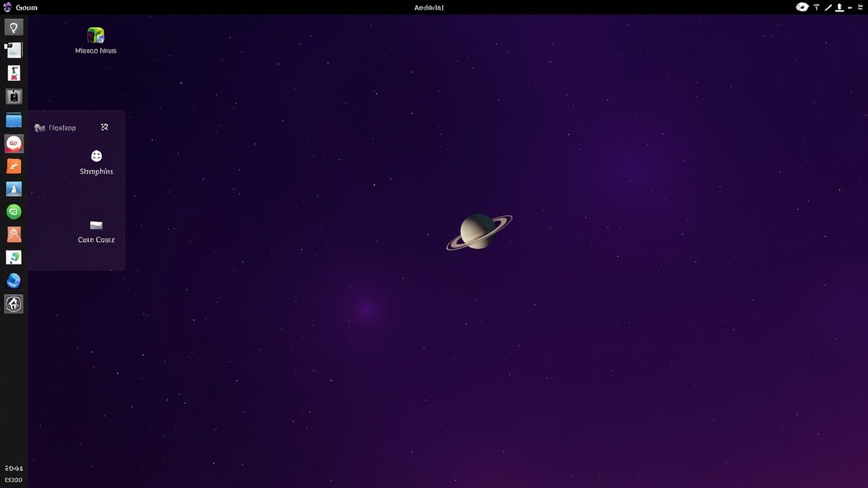Click the center title text in the top bar
The width and height of the screenshot is (868, 488).
pos(429,7)
